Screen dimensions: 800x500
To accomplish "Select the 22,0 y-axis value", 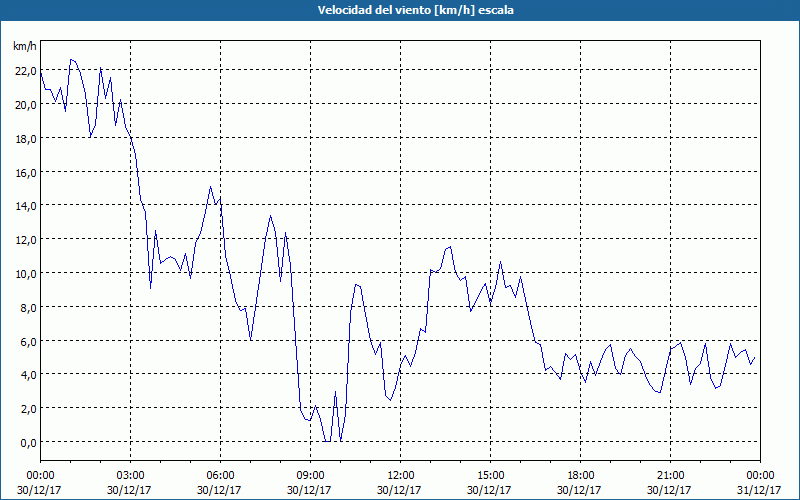I will click(x=26, y=71).
